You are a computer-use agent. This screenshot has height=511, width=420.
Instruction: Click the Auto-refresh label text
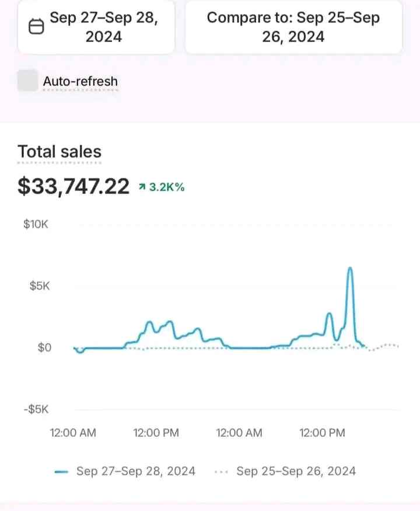click(80, 81)
